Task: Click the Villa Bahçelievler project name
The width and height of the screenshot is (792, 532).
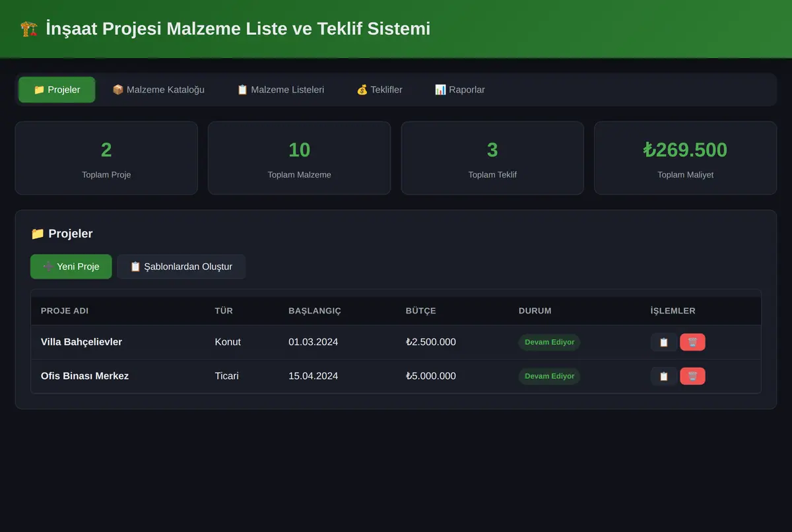Action: click(x=81, y=342)
